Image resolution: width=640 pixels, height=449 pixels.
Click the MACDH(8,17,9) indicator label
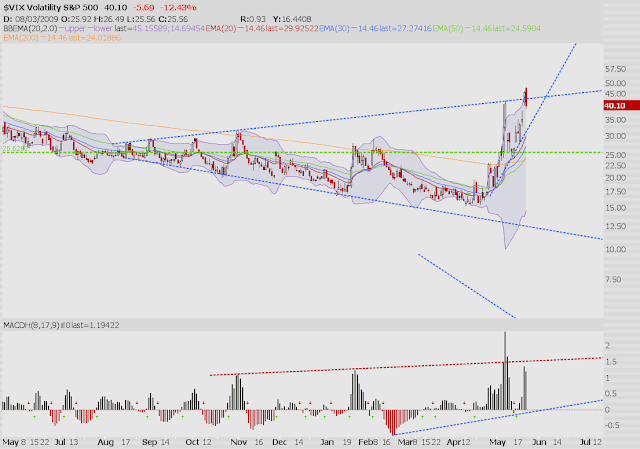(31, 325)
